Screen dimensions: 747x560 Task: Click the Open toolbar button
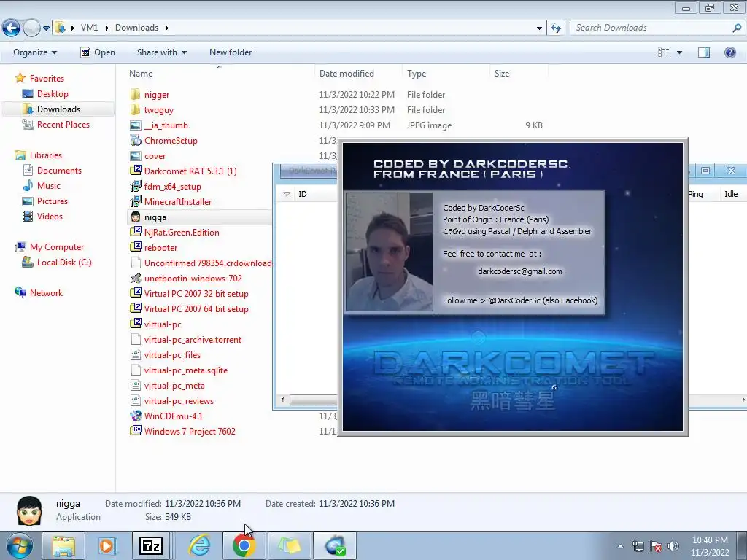coord(98,52)
